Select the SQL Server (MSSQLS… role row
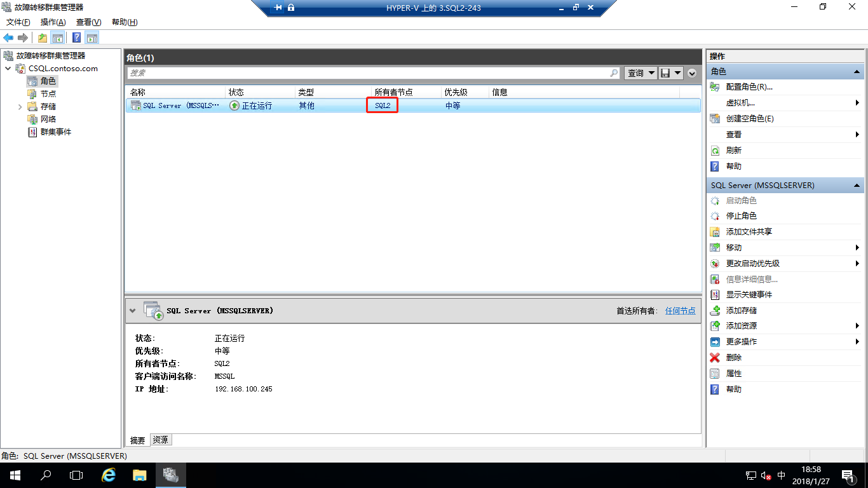Image resolution: width=868 pixels, height=488 pixels. [413, 105]
